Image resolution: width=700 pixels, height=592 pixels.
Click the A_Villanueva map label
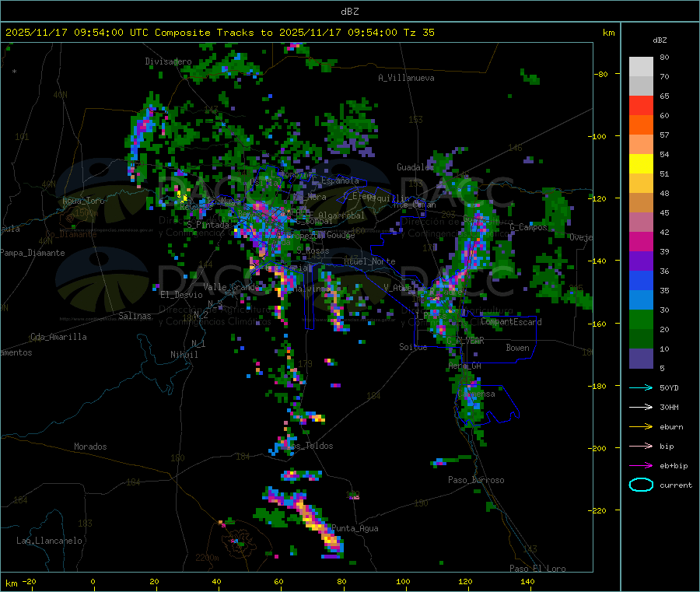pyautogui.click(x=406, y=78)
